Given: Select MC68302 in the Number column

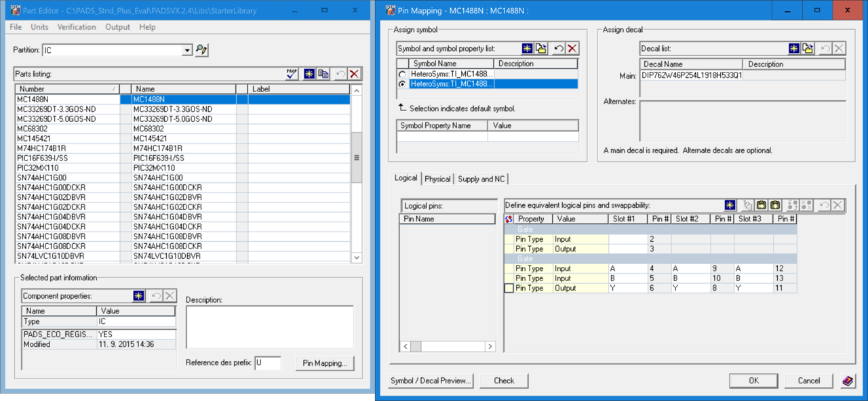Looking at the screenshot, I should point(67,129).
